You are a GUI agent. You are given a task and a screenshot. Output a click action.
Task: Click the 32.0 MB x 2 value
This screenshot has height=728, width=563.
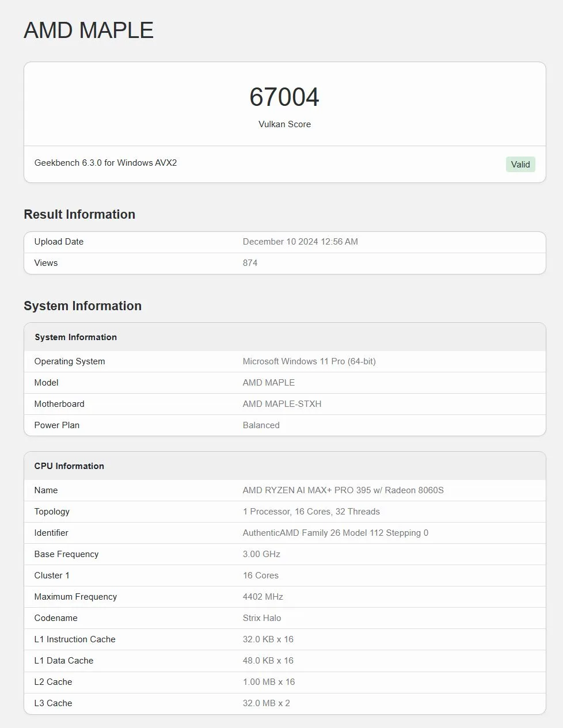266,703
